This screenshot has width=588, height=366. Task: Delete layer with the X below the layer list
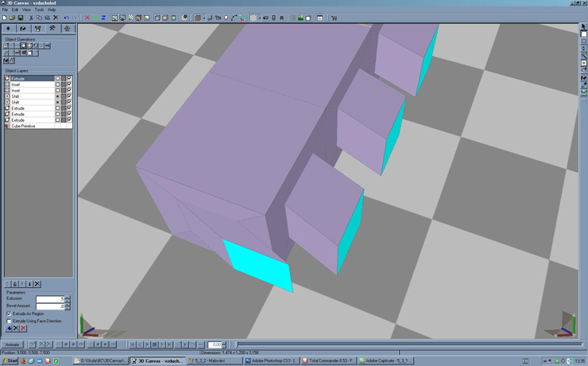click(x=37, y=284)
